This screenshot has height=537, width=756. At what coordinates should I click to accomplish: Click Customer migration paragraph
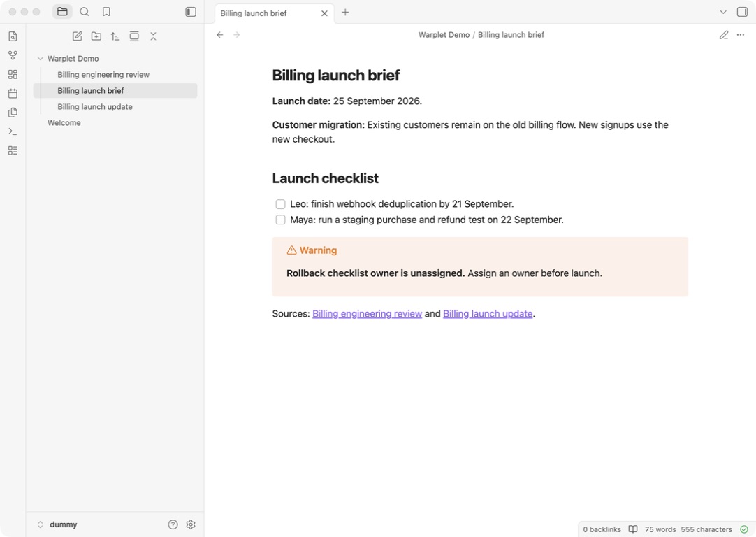pos(470,131)
